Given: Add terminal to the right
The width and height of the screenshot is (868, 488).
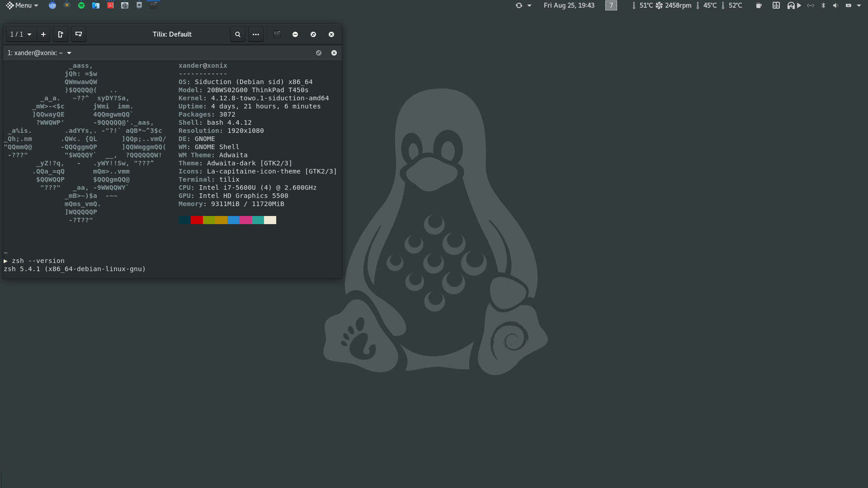Looking at the screenshot, I should click(61, 34).
